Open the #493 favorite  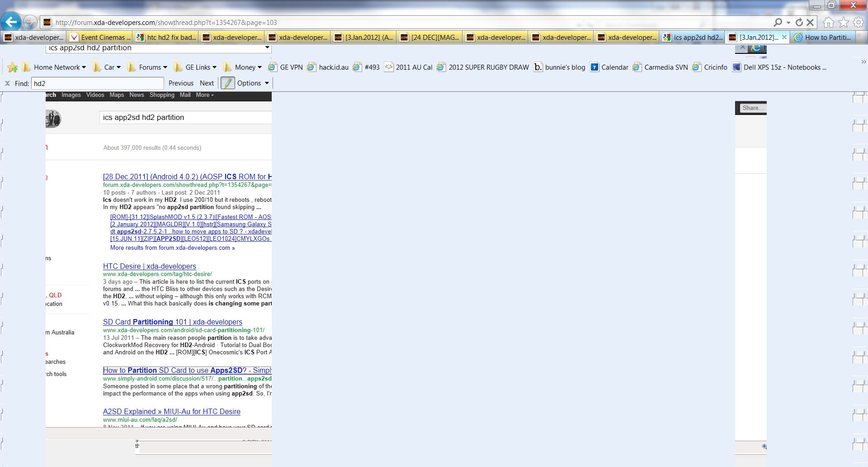(x=366, y=67)
